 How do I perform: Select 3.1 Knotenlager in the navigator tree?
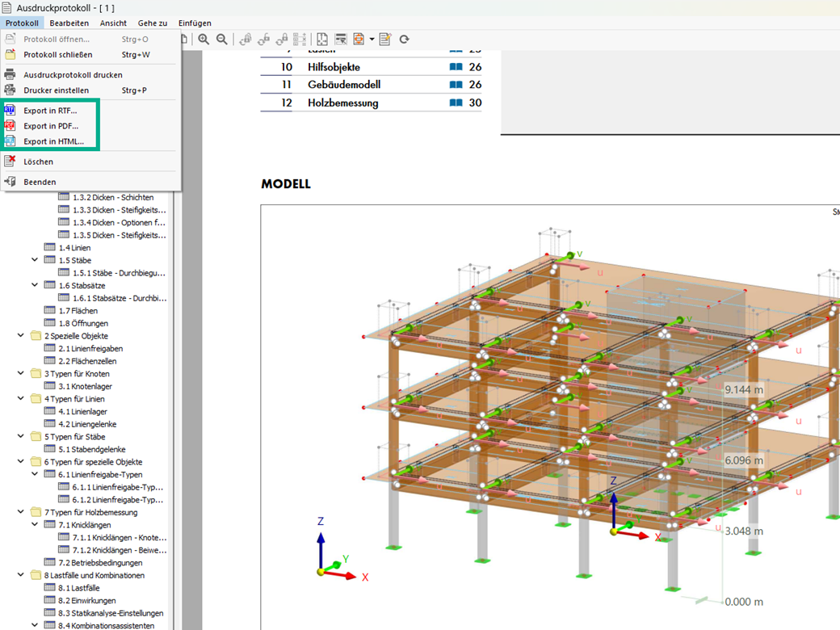[x=84, y=386]
